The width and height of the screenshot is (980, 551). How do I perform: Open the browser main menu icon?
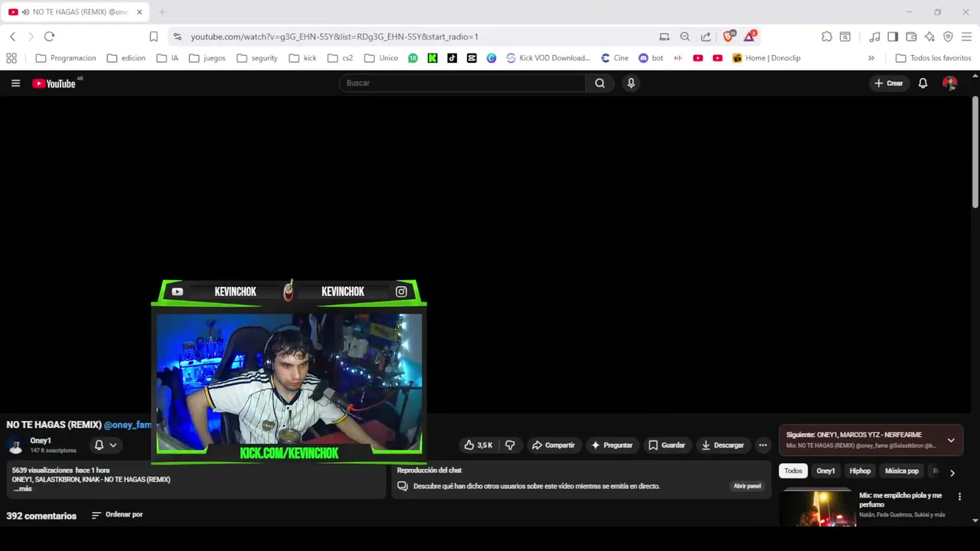(x=966, y=37)
